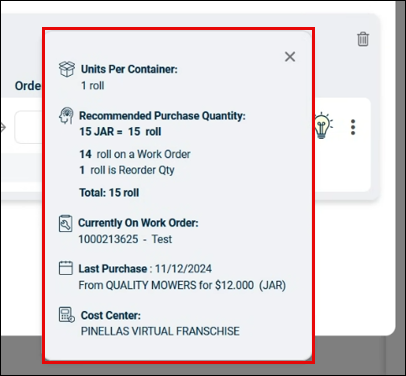Open the three-dot more options menu

pyautogui.click(x=353, y=127)
